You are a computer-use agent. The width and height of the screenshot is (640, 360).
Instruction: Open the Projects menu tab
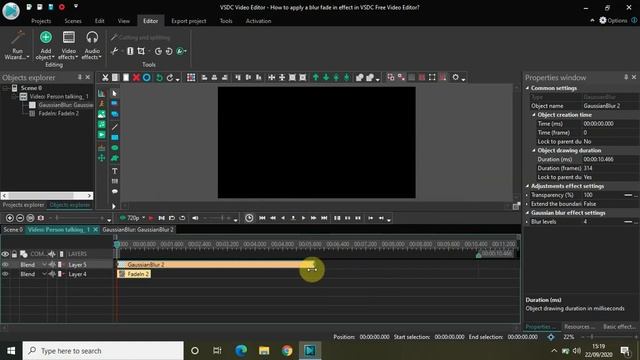[x=41, y=21]
